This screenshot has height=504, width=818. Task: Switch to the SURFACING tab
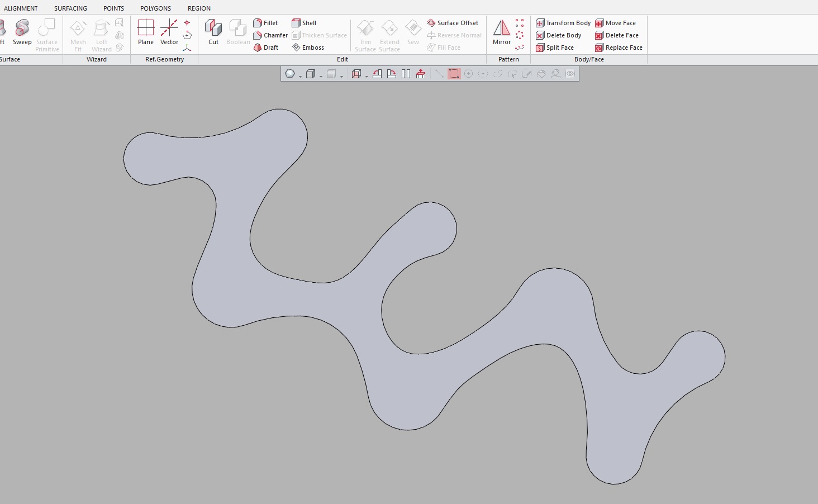coord(70,8)
